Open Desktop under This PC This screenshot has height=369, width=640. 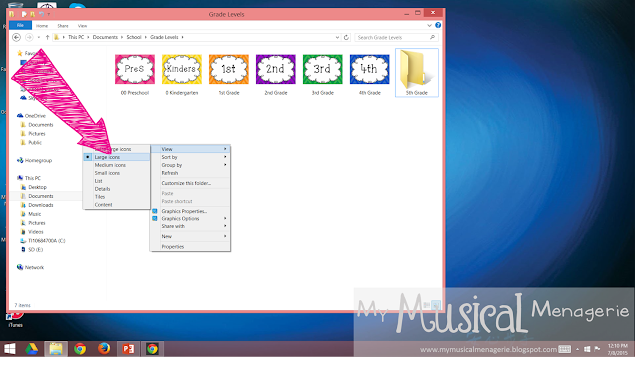[34, 187]
